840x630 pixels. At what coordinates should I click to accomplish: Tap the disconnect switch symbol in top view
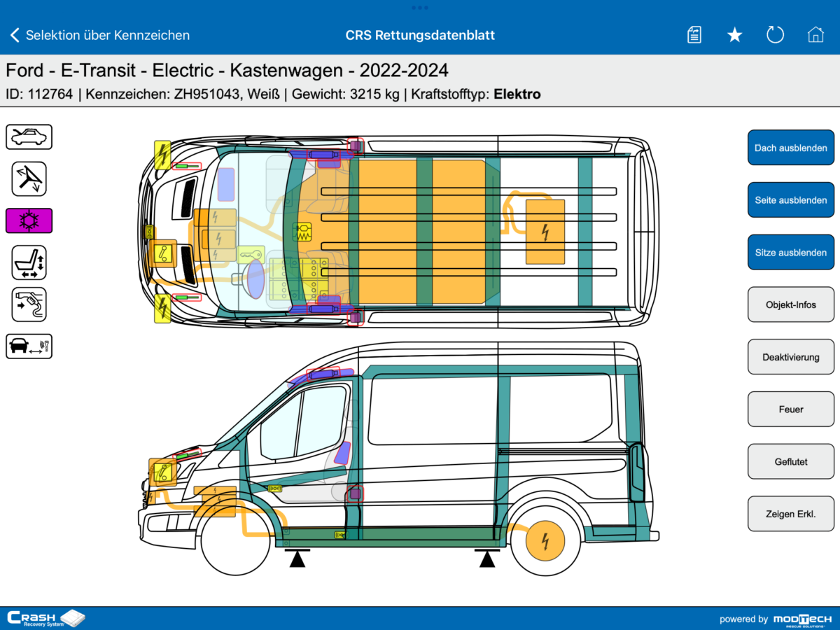pos(164,253)
